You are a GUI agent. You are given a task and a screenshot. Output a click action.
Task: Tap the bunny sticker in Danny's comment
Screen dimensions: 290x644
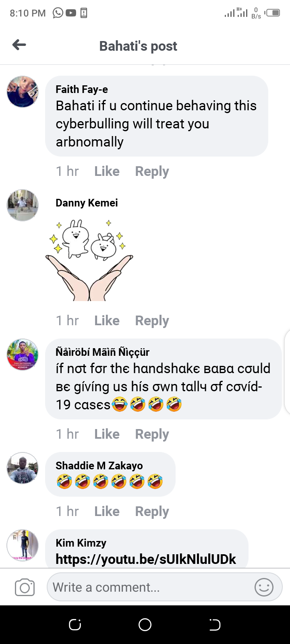[x=89, y=260]
